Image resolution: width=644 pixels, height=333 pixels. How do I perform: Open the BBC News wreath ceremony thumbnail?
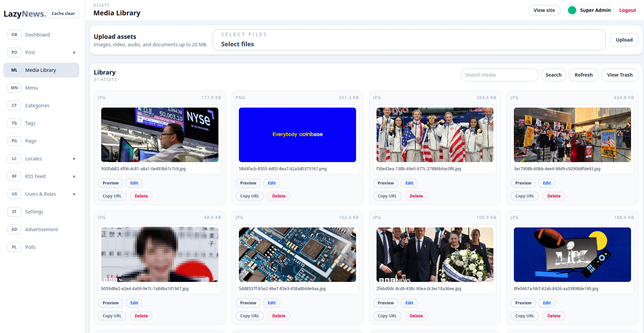pos(435,255)
